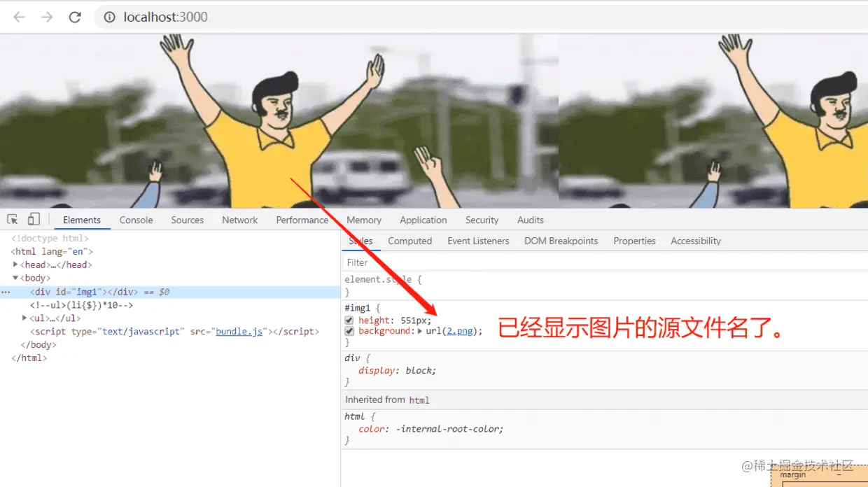Click the browser back arrow
This screenshot has width=868, height=487.
pos(19,17)
